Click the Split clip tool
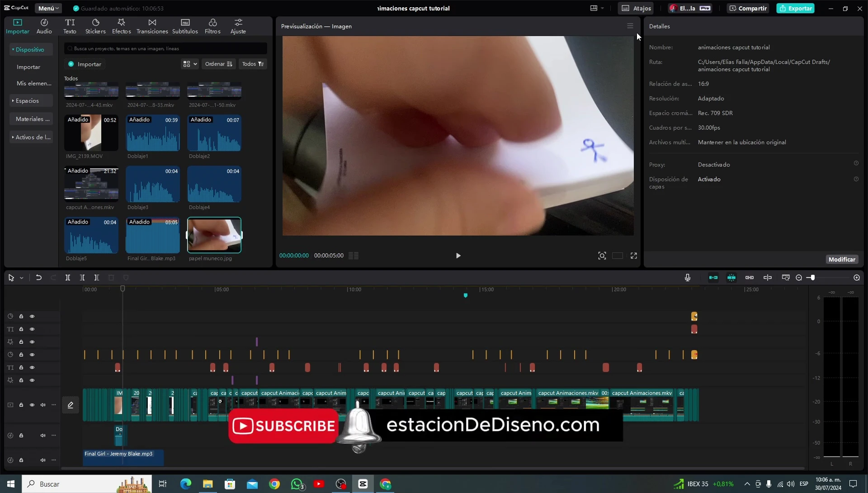Screen dimensions: 868x493 [x=68, y=278]
